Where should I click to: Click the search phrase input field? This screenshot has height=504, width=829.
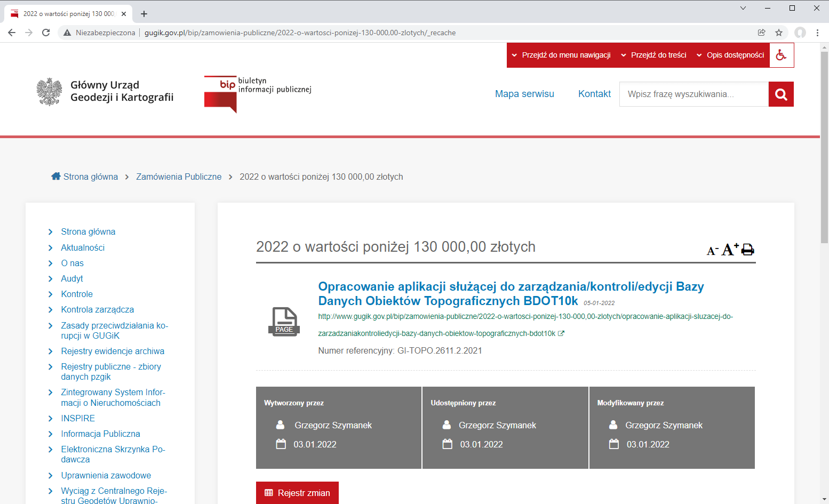(694, 94)
